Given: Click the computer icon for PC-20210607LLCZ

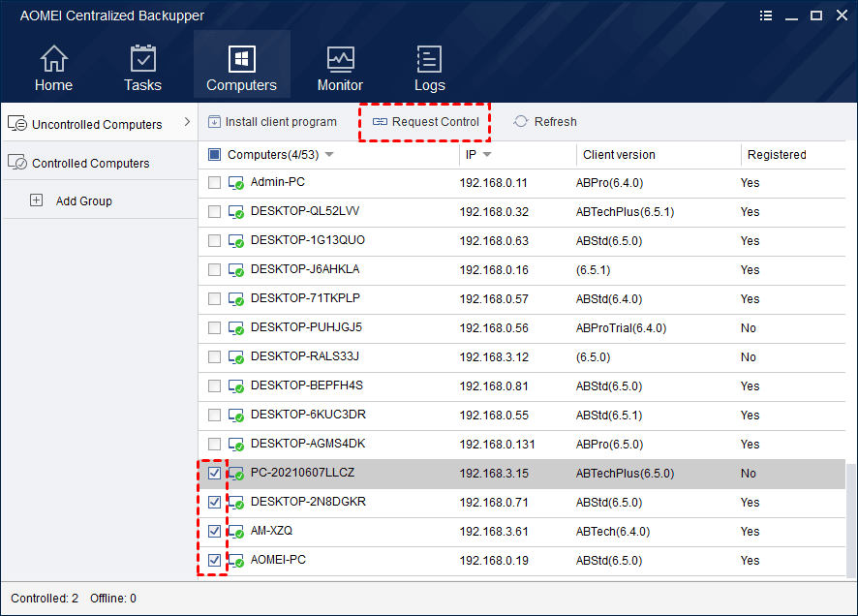Looking at the screenshot, I should point(236,474).
